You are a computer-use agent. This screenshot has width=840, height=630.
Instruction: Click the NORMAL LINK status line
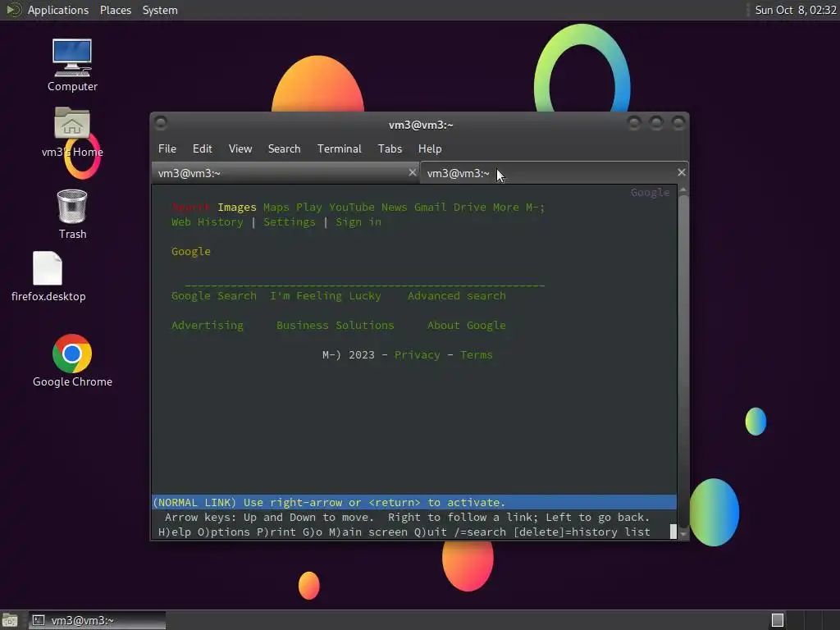(x=414, y=503)
